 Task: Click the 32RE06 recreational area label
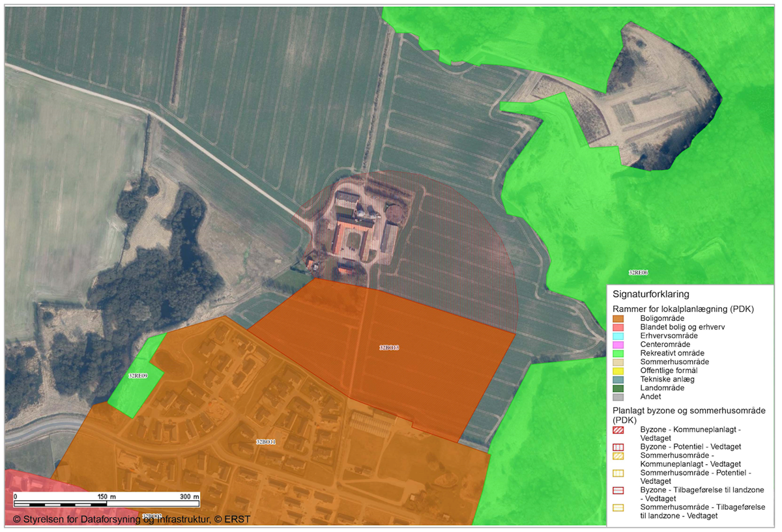(638, 272)
